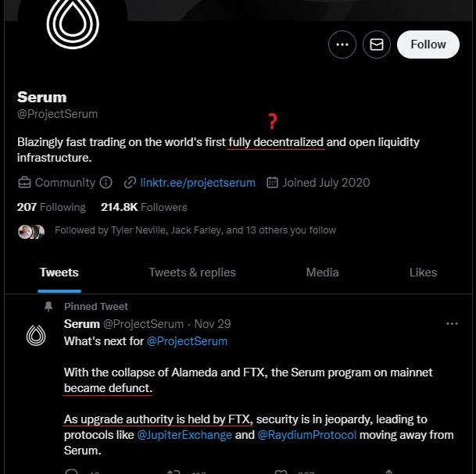This screenshot has width=476, height=474.
Task: Open the linktr.ee/projectserum link
Action: point(198,183)
